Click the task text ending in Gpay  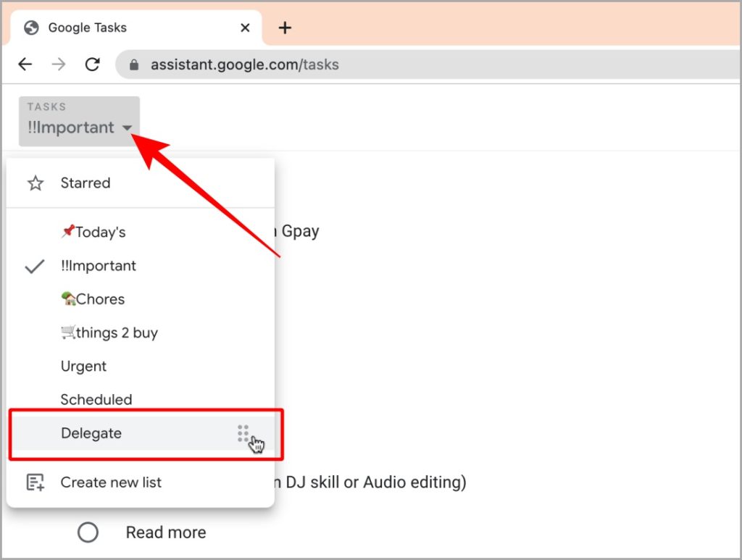298,231
